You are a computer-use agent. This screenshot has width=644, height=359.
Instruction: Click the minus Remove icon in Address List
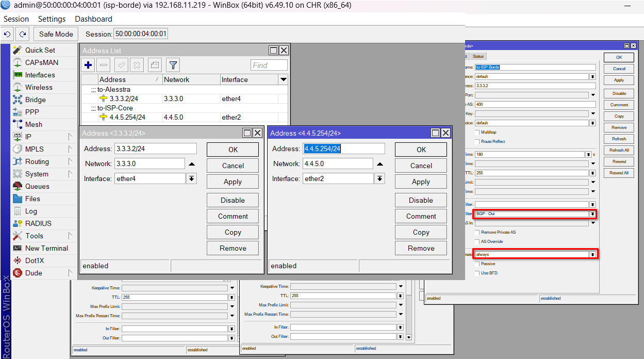104,65
